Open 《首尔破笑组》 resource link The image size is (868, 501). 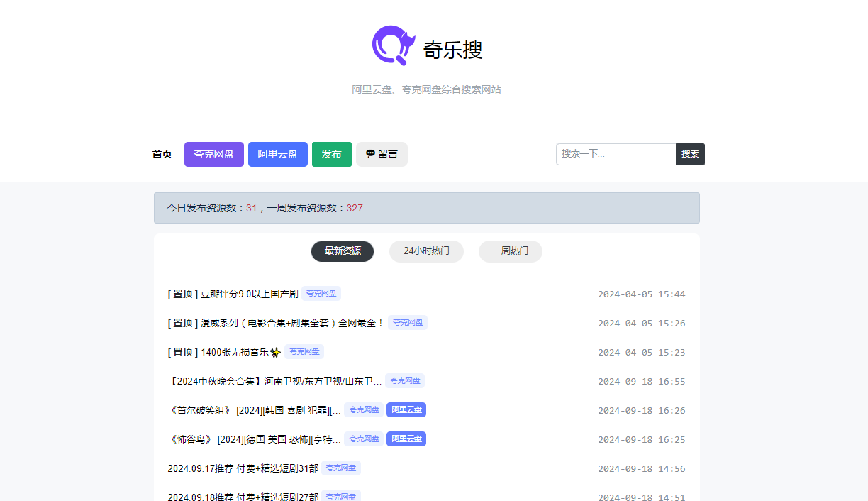[255, 410]
